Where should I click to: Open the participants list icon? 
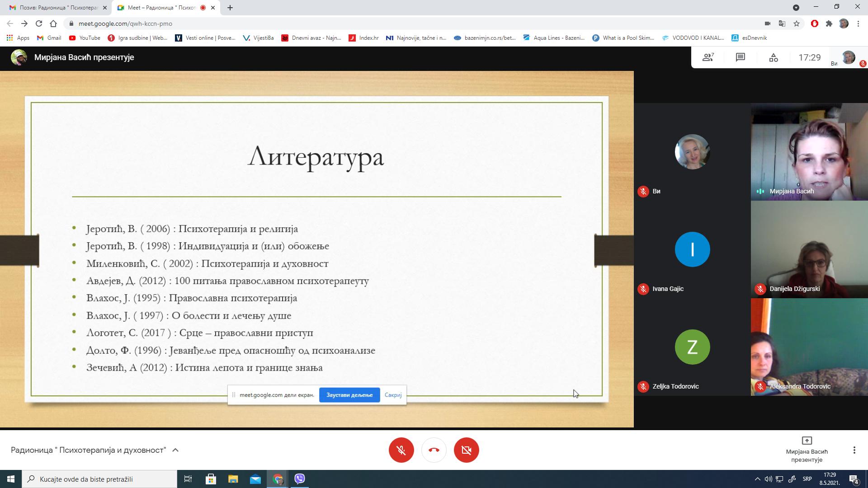708,57
